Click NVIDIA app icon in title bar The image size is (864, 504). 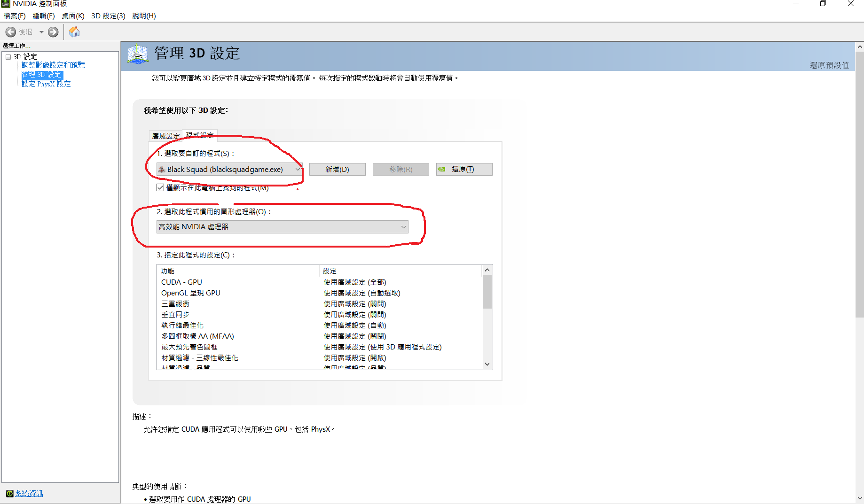(6, 4)
